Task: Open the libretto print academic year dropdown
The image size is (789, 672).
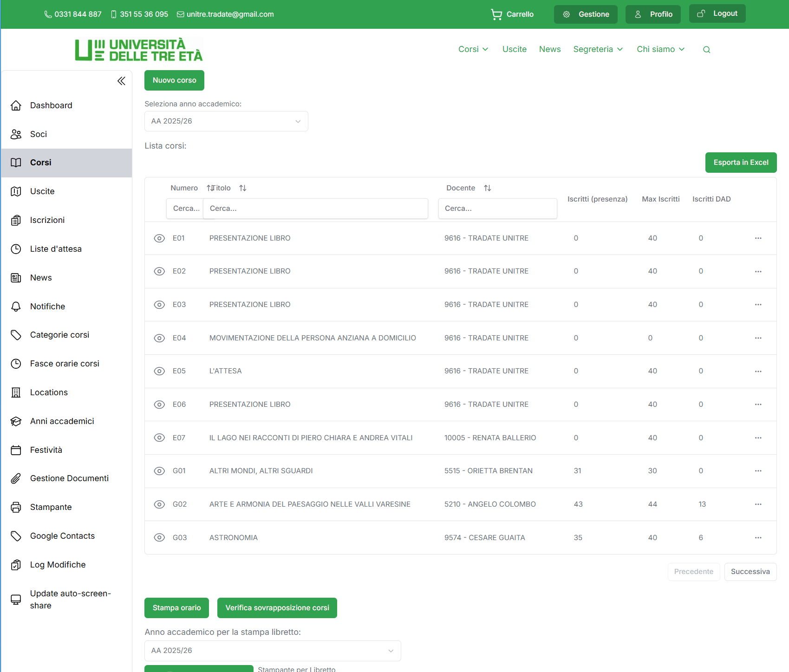Action: 273,651
